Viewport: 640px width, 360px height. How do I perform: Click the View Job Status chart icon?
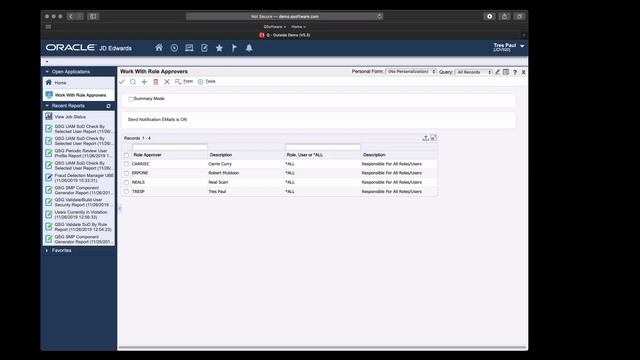pyautogui.click(x=49, y=116)
